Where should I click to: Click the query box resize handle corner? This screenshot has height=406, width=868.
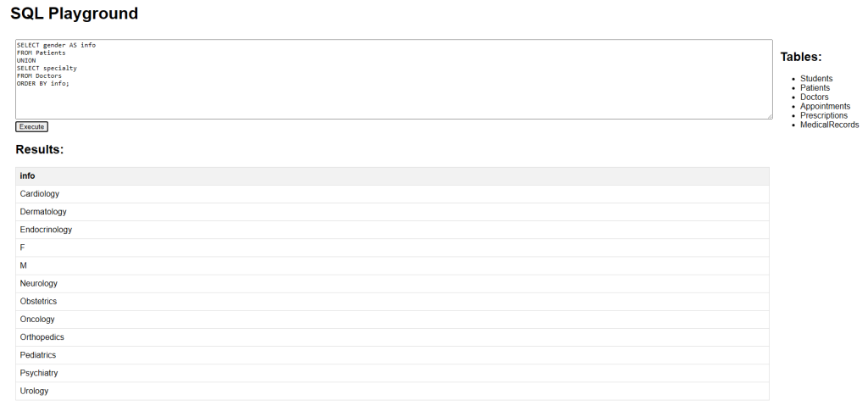point(769,116)
